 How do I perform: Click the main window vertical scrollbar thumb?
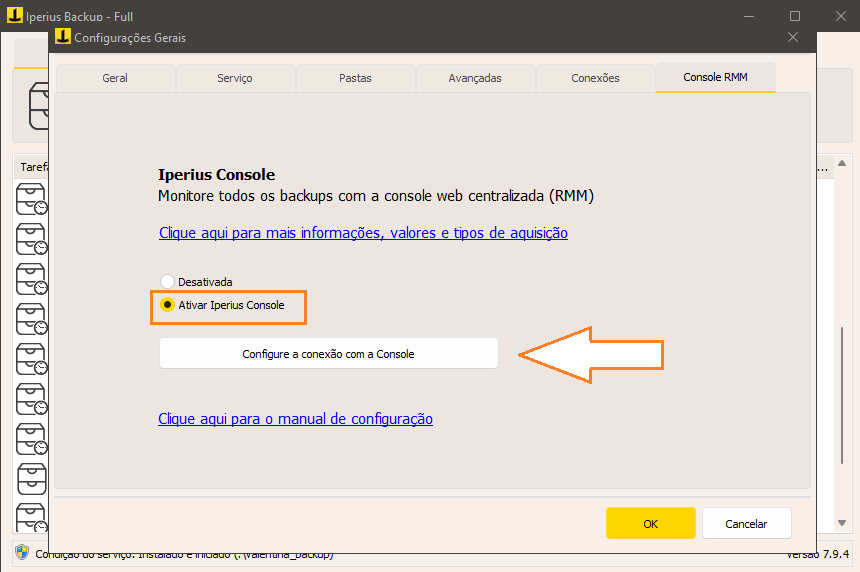(842, 396)
